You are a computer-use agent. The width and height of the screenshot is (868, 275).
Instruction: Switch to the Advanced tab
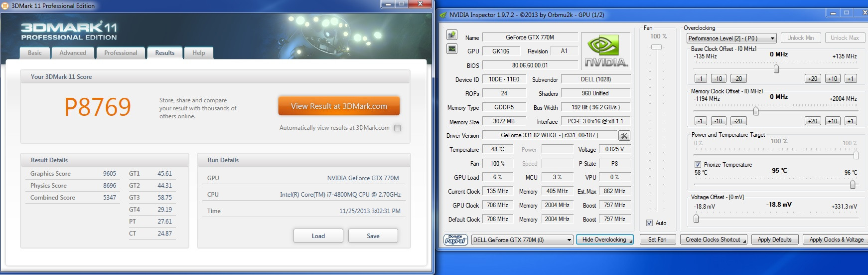tap(73, 53)
